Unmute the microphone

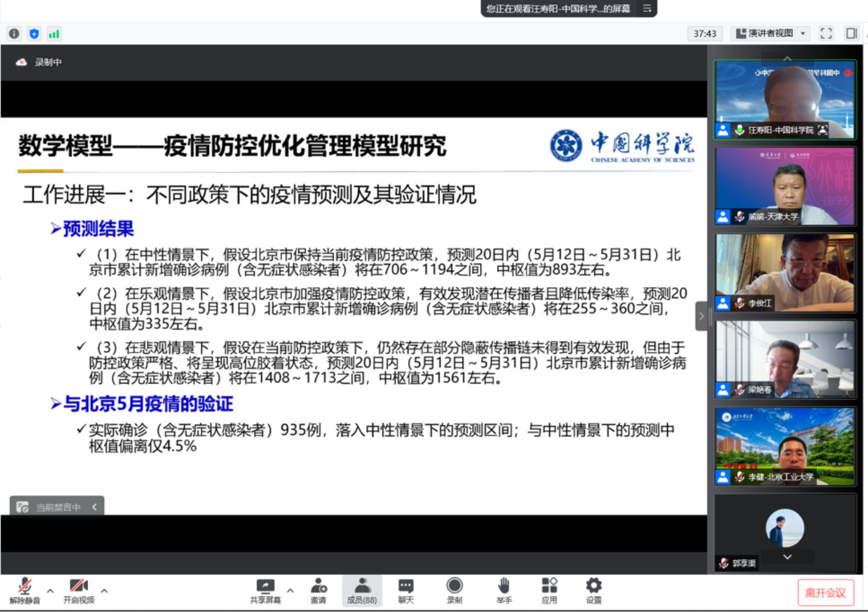click(24, 590)
